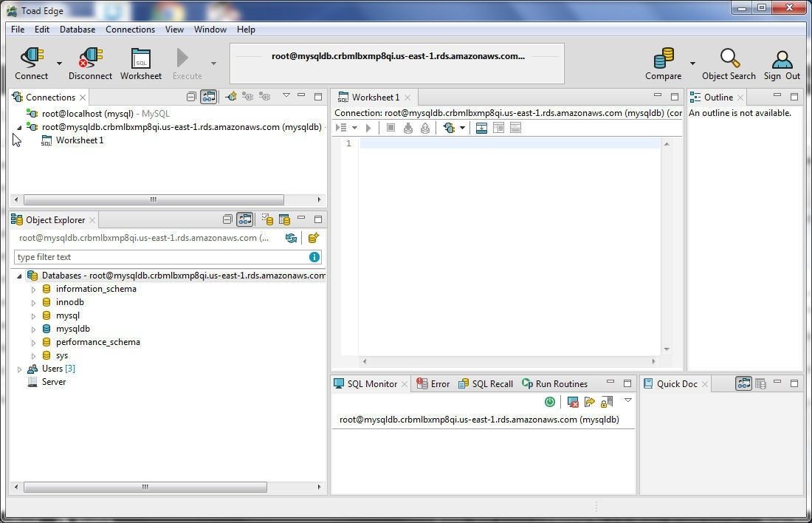Collapse the Databases root node
The height and width of the screenshot is (523, 812).
click(20, 276)
